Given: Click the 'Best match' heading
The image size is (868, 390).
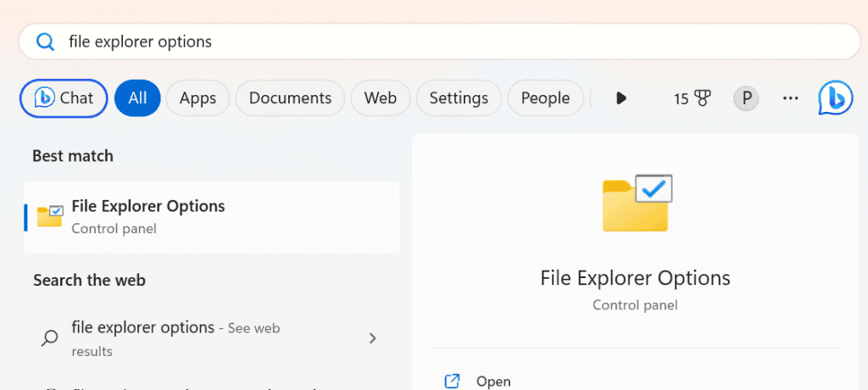Looking at the screenshot, I should pos(73,156).
